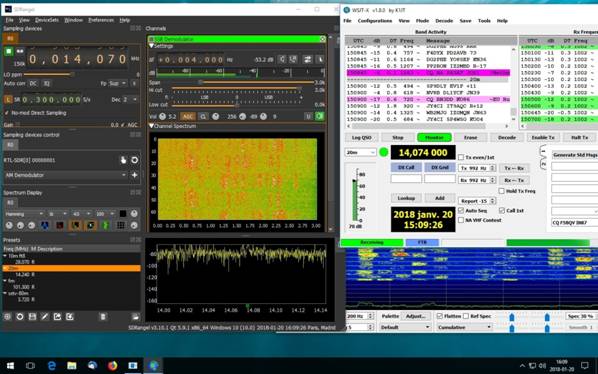
Task: Open the Configurations menu in WSJT-X
Action: tap(375, 21)
